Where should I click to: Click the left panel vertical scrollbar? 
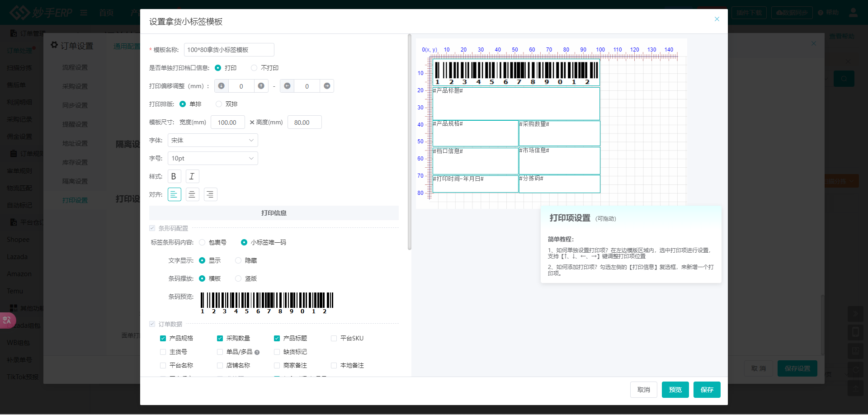pyautogui.click(x=410, y=141)
